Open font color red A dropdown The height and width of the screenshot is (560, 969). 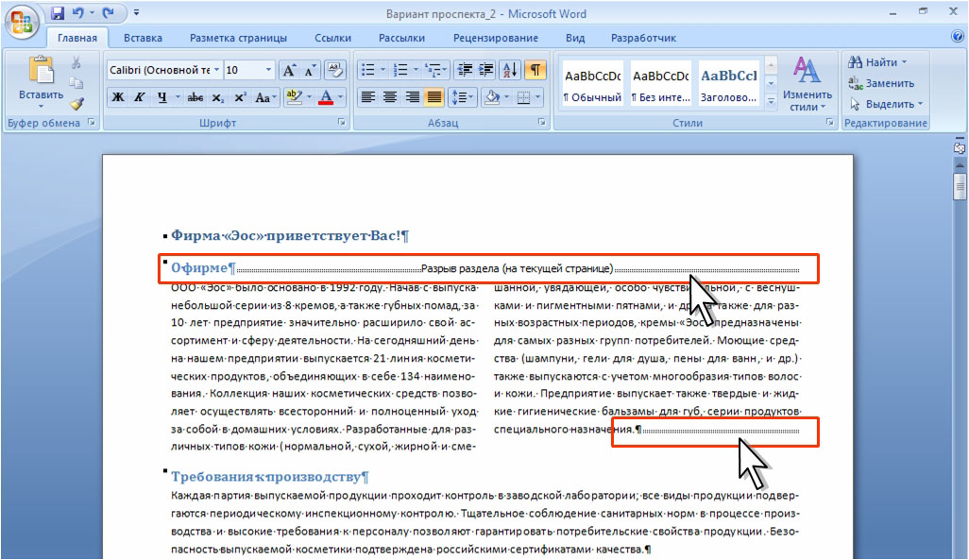pyautogui.click(x=340, y=97)
